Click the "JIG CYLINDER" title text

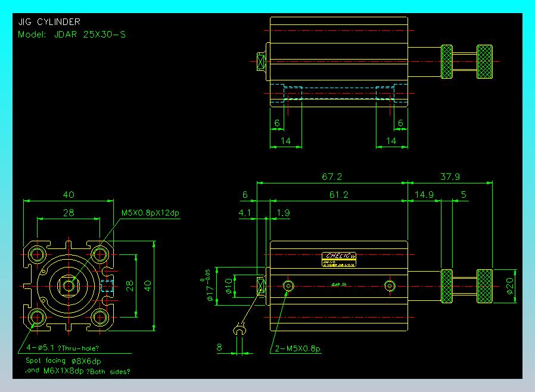point(49,22)
